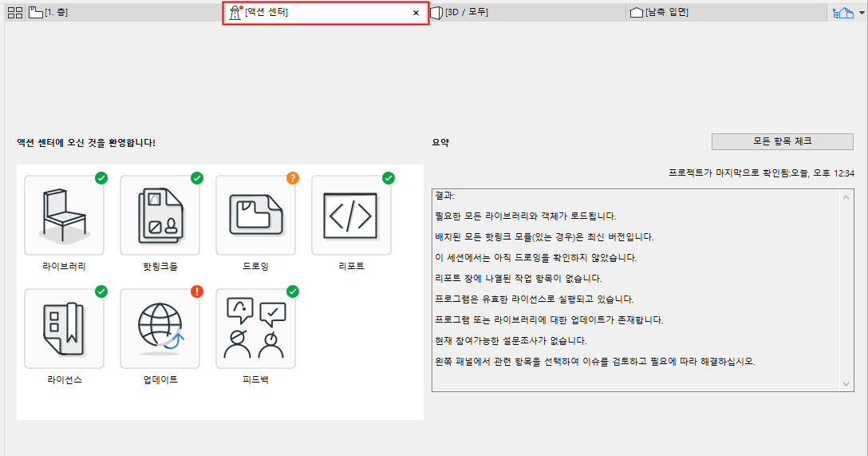Close the 액션 센터 tab
This screenshot has height=456, width=868.
coord(416,13)
